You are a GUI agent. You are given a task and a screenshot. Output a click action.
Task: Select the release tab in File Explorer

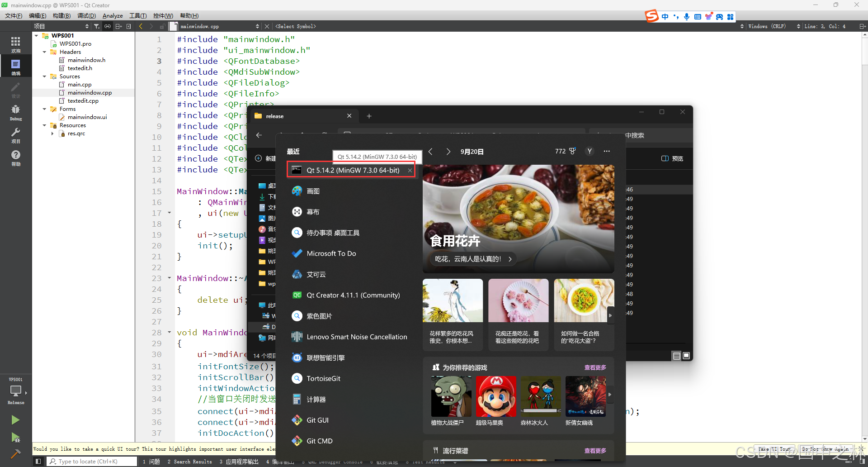303,116
